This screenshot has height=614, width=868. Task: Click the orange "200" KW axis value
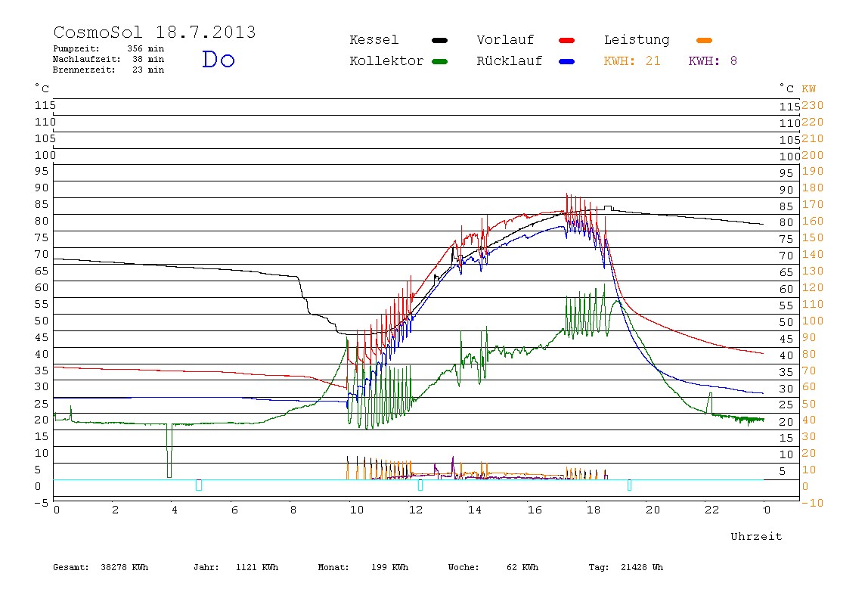tap(813, 155)
